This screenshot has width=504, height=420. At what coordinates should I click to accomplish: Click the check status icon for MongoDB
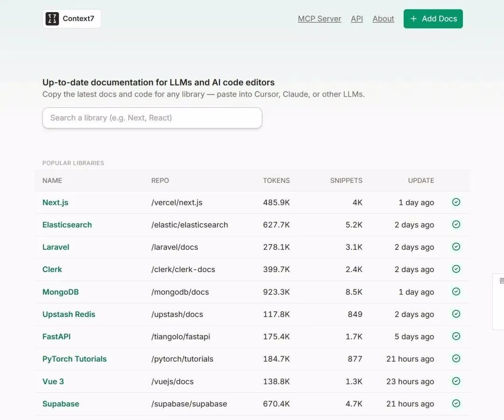(456, 292)
